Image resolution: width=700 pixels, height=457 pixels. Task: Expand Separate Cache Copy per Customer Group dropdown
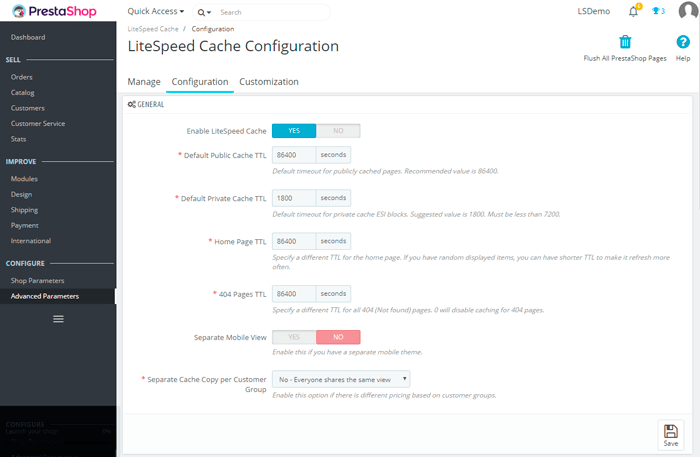[x=341, y=379]
